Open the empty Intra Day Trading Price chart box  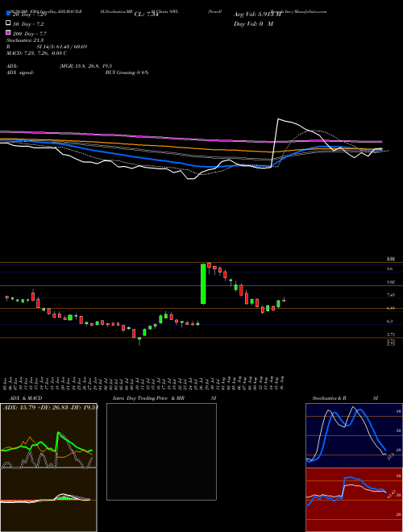[161, 451]
